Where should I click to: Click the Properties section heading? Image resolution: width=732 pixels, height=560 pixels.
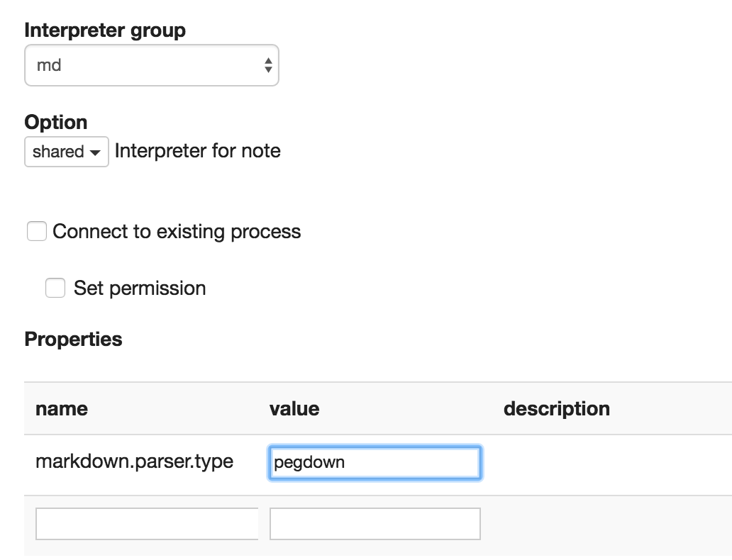click(73, 340)
